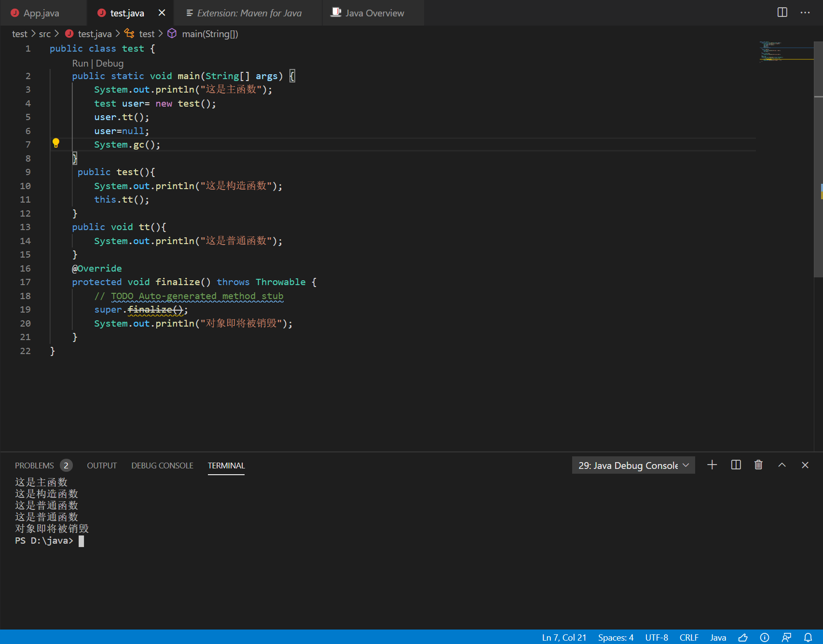Image resolution: width=823 pixels, height=644 pixels.
Task: Click the @Override annotation
Action: [x=97, y=269]
